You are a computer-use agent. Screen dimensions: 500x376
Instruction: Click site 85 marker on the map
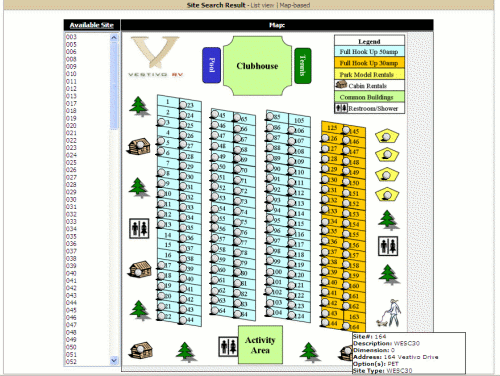pos(270,116)
